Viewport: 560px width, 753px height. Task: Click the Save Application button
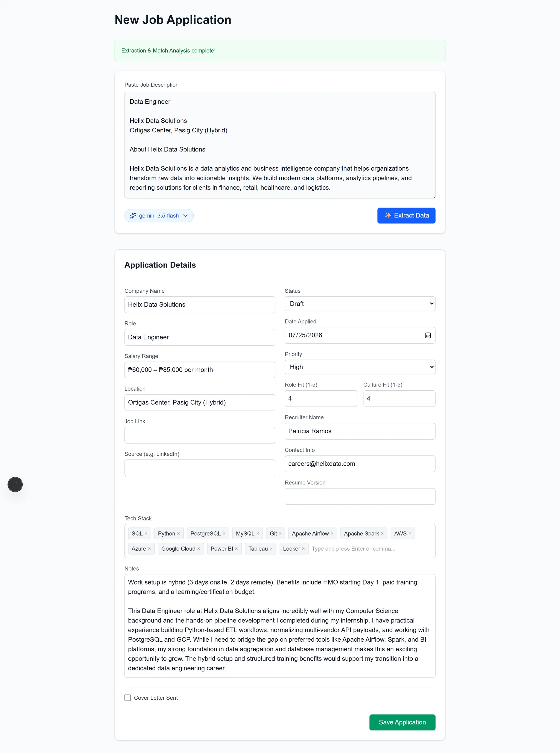click(x=402, y=722)
